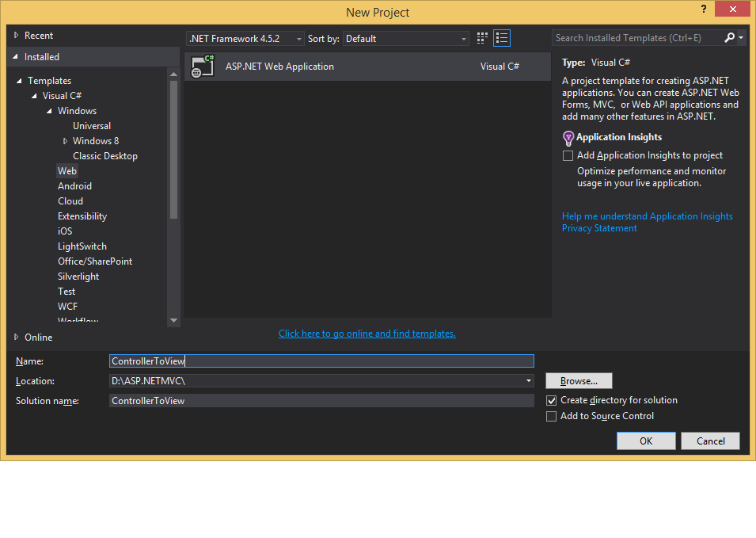Click the template tree scroll up arrow
The width and height of the screenshot is (756, 538).
174,74
